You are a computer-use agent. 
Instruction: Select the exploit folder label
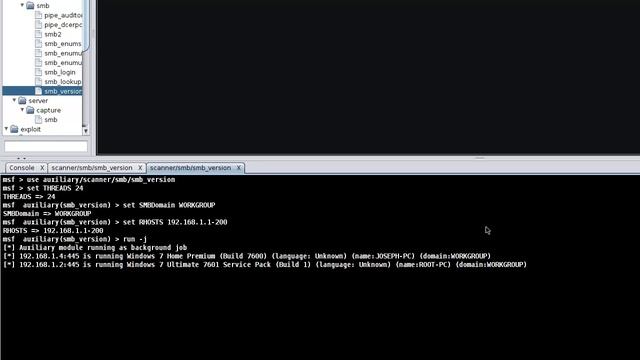31,129
